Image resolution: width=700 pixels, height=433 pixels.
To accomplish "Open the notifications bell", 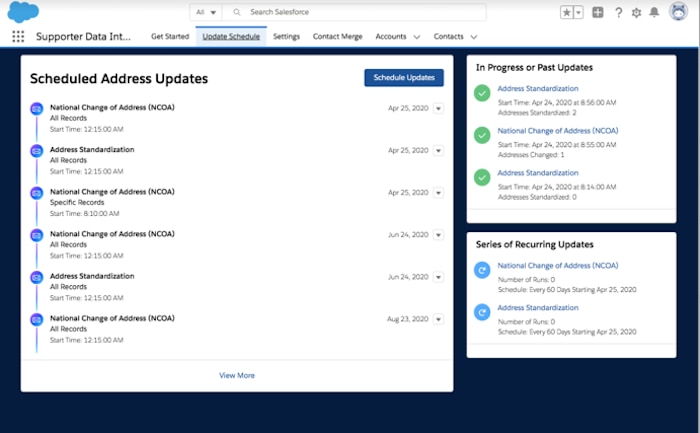I will click(x=654, y=13).
